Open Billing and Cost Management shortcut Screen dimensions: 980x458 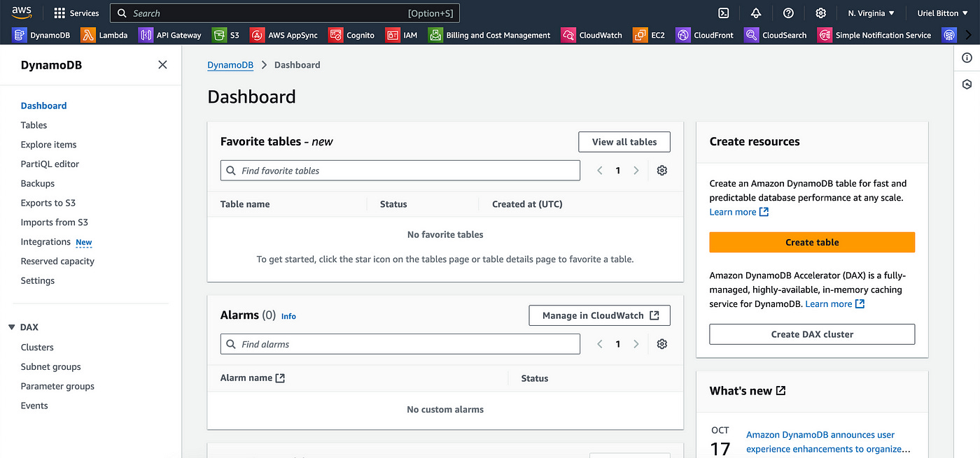coord(489,35)
